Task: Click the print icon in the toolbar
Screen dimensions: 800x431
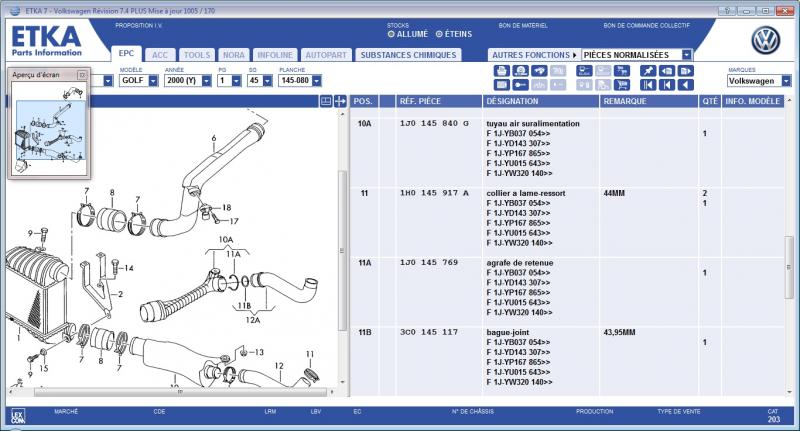Action: pos(502,70)
